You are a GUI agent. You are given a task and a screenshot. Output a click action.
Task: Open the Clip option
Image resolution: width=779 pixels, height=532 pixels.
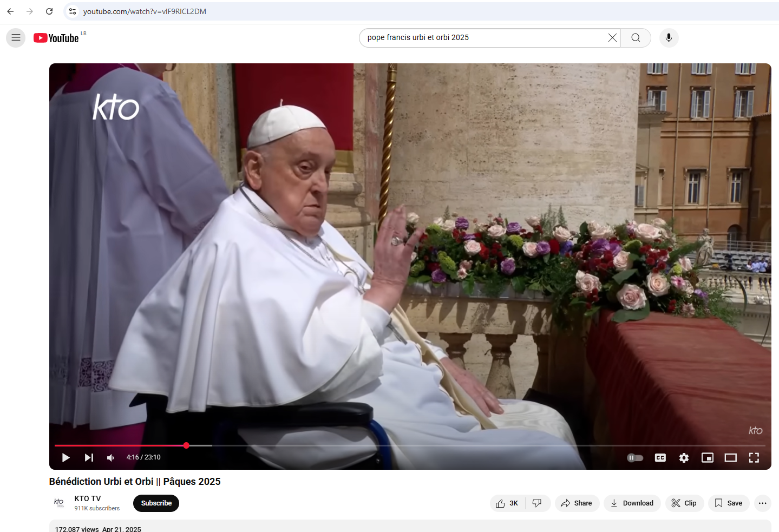[x=684, y=503]
